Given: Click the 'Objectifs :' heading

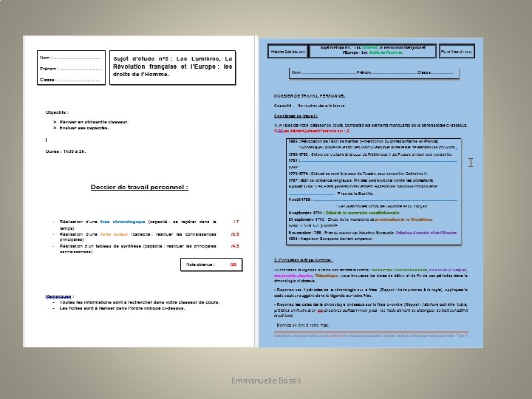Looking at the screenshot, I should [x=57, y=112].
